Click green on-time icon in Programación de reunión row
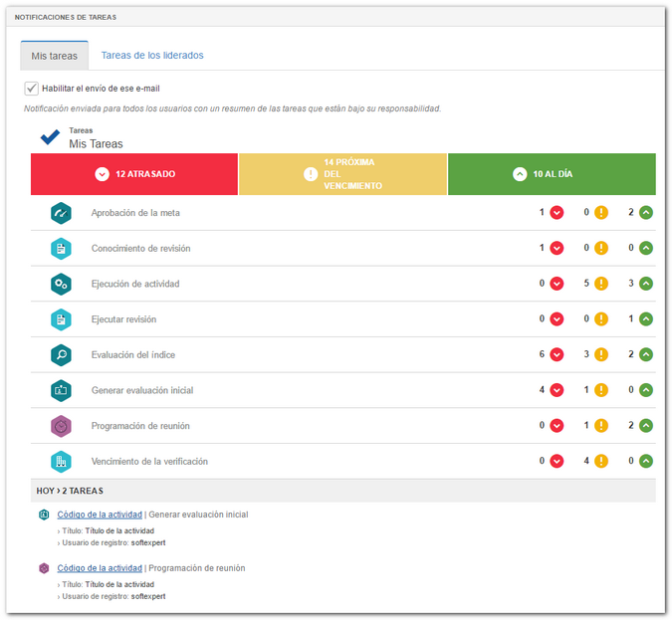This screenshot has width=672, height=620. click(x=646, y=426)
